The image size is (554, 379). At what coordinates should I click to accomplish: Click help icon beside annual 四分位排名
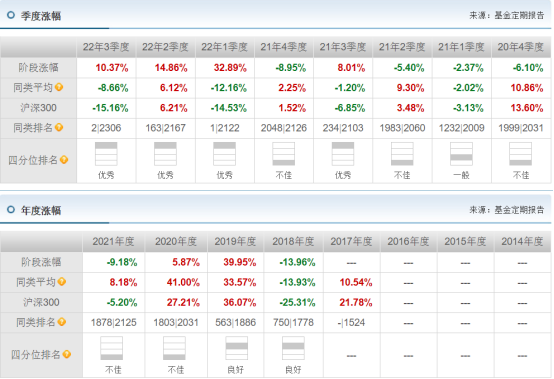click(67, 354)
